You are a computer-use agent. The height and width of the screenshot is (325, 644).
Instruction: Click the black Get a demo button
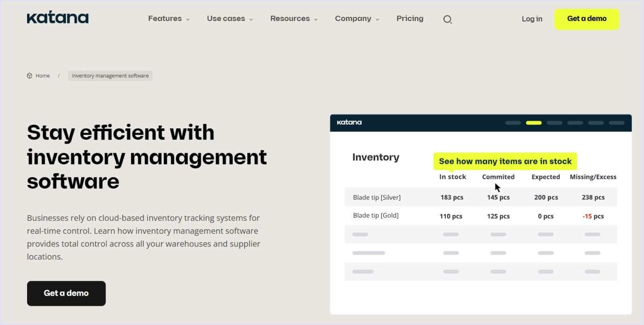pos(66,293)
